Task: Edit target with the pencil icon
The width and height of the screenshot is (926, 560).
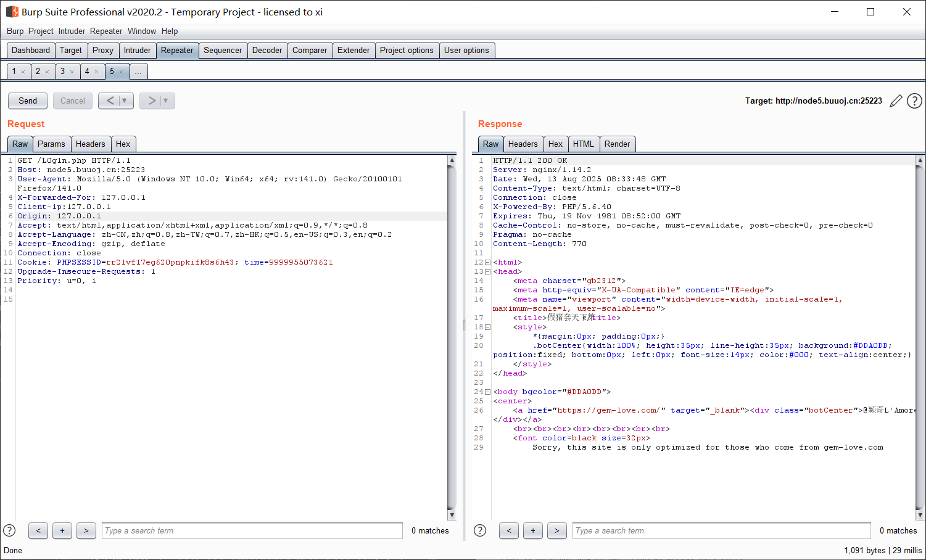Action: (x=896, y=101)
